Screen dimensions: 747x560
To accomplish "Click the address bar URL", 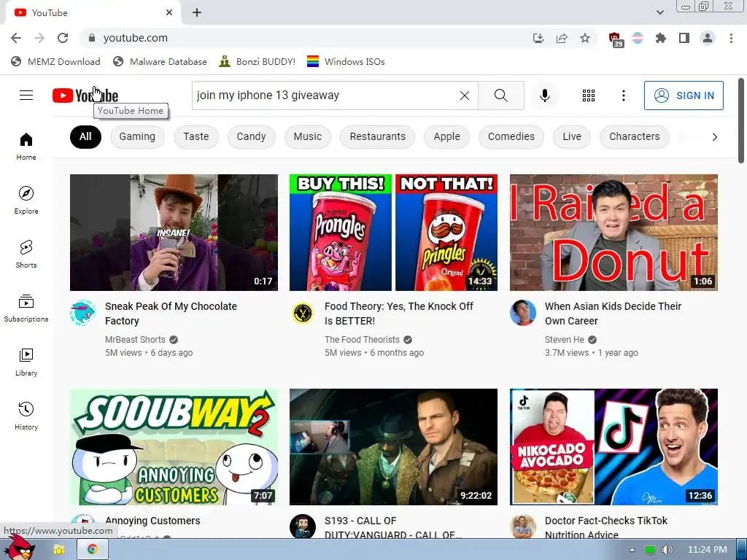I will (x=135, y=38).
